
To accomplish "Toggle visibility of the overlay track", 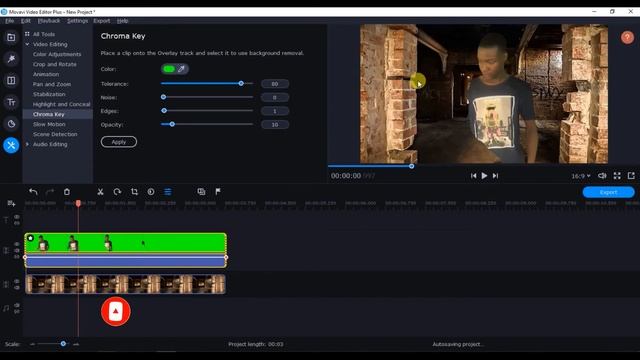I will (x=17, y=244).
